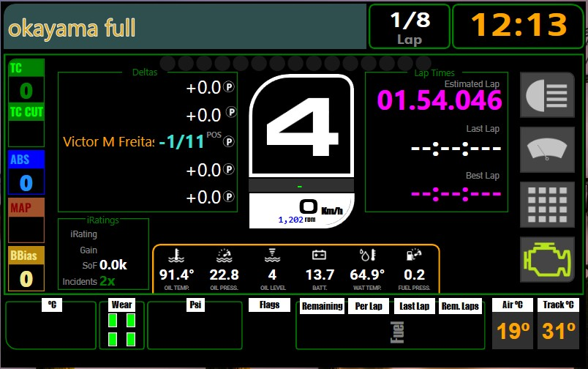Click the 0.2 fuel pressure value
Screen dimensions: 588x369
pos(415,275)
